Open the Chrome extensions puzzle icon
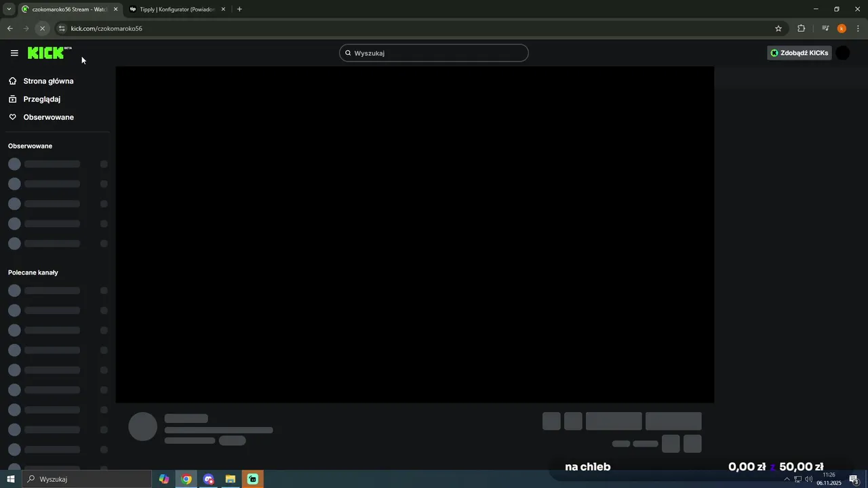 pos(802,28)
